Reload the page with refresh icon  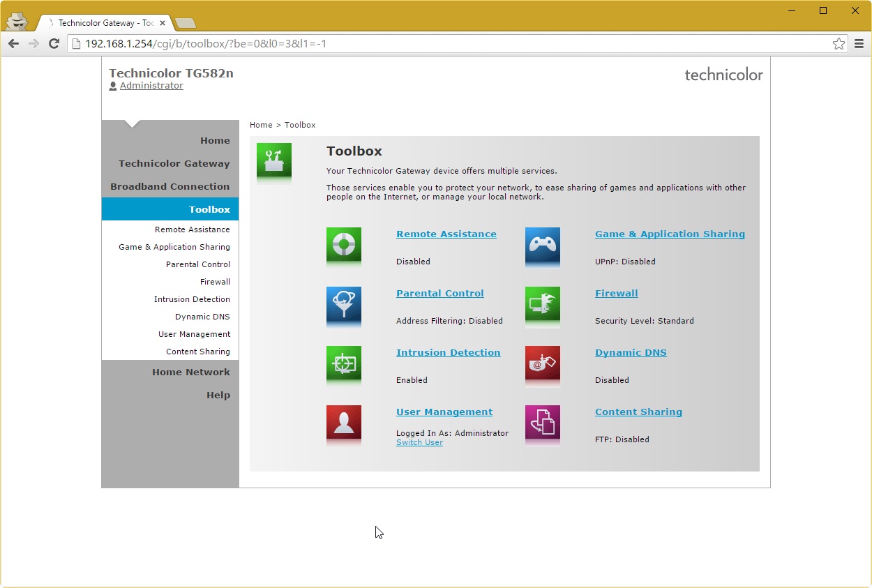(x=54, y=44)
